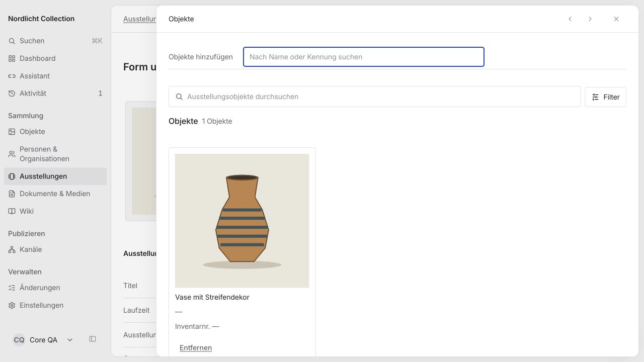Open the Assistant menu item
This screenshot has height=362, width=644.
point(55,76)
